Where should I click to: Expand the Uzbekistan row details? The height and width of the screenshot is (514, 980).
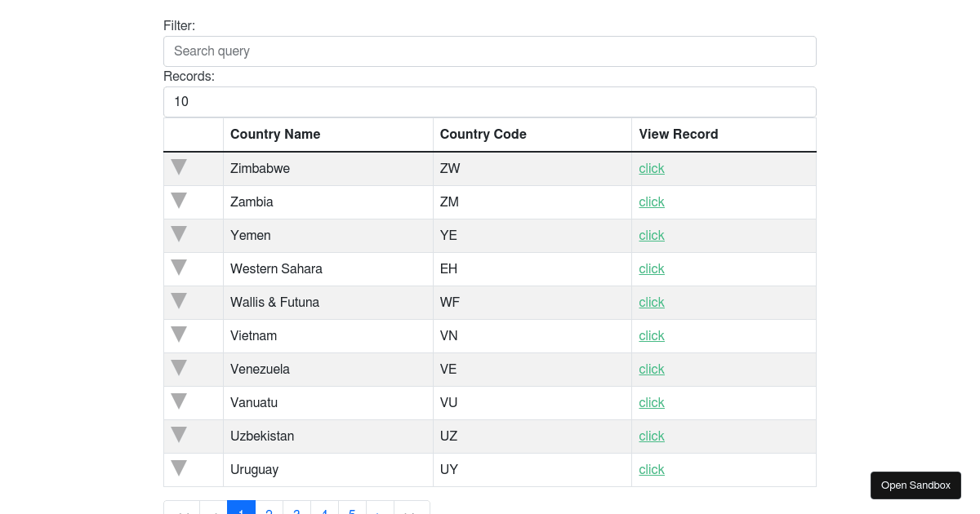coord(179,435)
